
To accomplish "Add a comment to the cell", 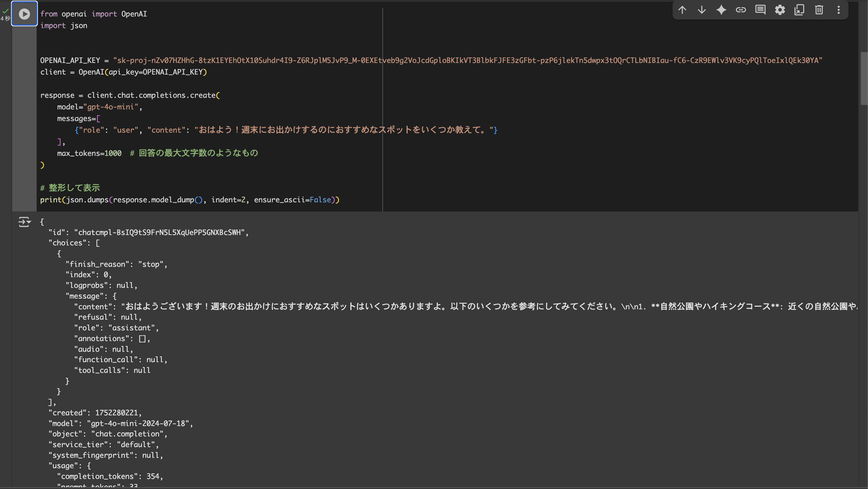I will click(760, 10).
